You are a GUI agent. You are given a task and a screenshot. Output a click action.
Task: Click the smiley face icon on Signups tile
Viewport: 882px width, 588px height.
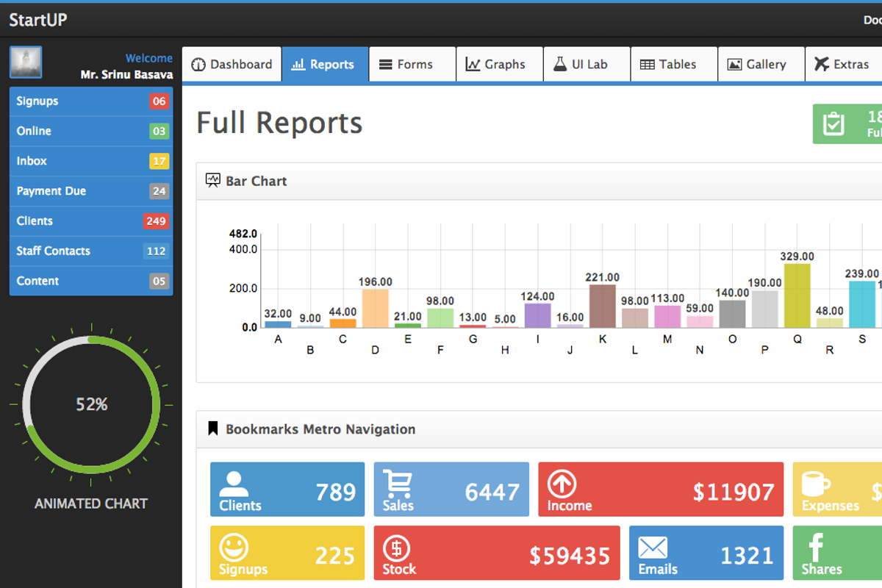(x=234, y=548)
